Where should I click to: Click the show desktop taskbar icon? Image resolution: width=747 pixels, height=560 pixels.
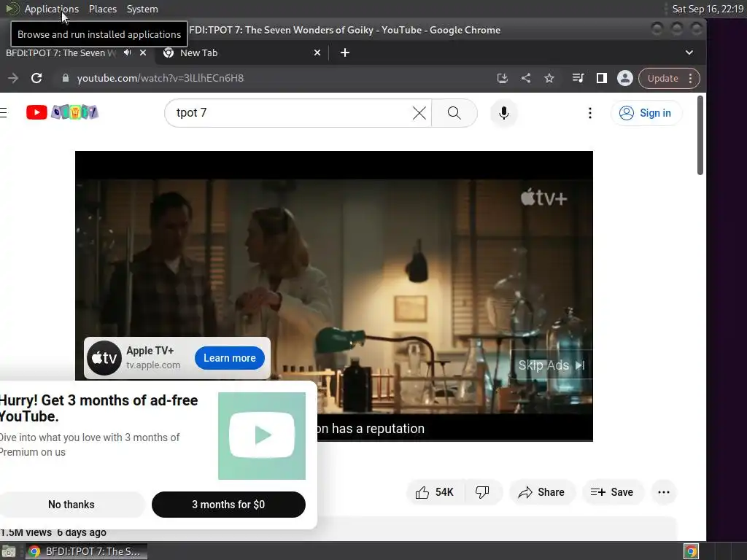[9, 551]
